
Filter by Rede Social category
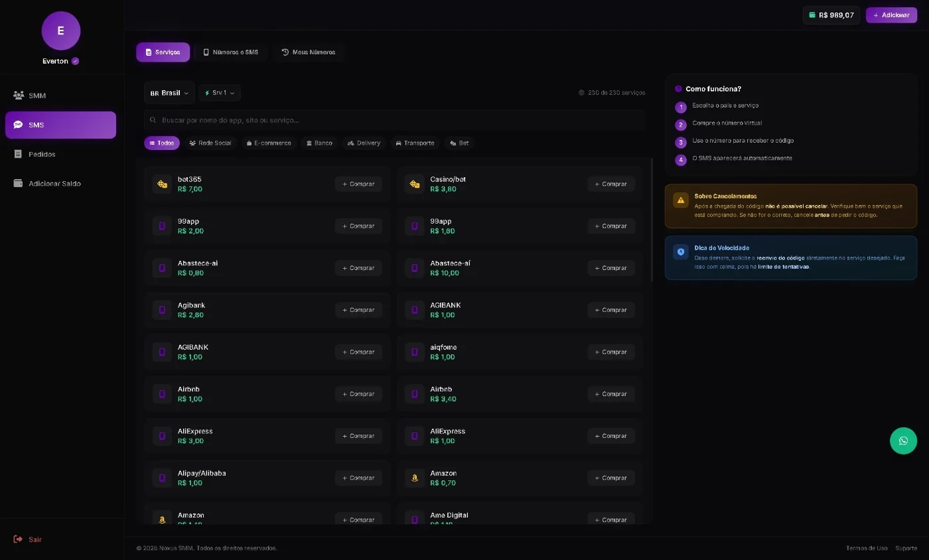point(210,143)
